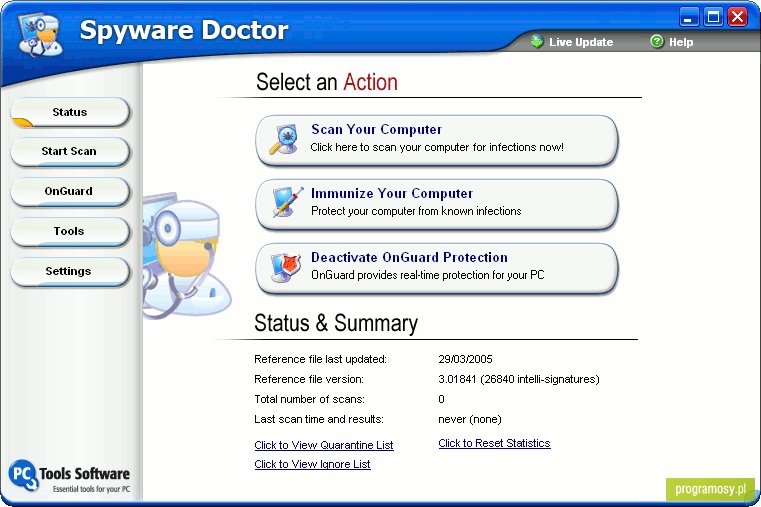Click Scan Your Computer action
This screenshot has width=761, height=507.
click(436, 140)
